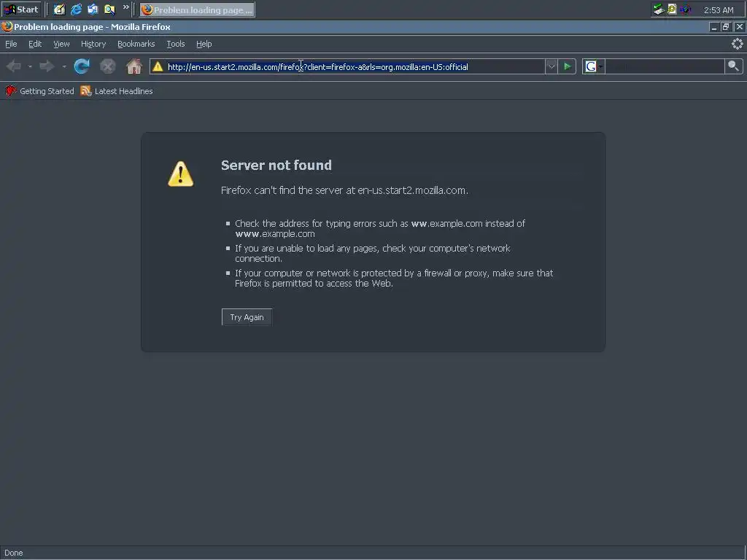Click the Firefox icon in title bar

tap(7, 27)
